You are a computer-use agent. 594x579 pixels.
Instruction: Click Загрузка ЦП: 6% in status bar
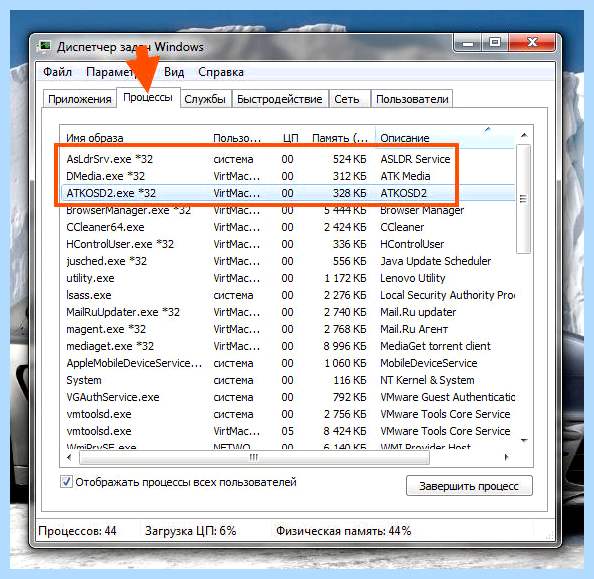pyautogui.click(x=191, y=531)
